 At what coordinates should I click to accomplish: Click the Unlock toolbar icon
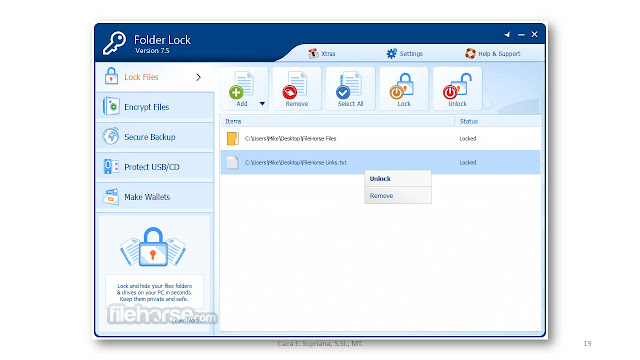[457, 89]
